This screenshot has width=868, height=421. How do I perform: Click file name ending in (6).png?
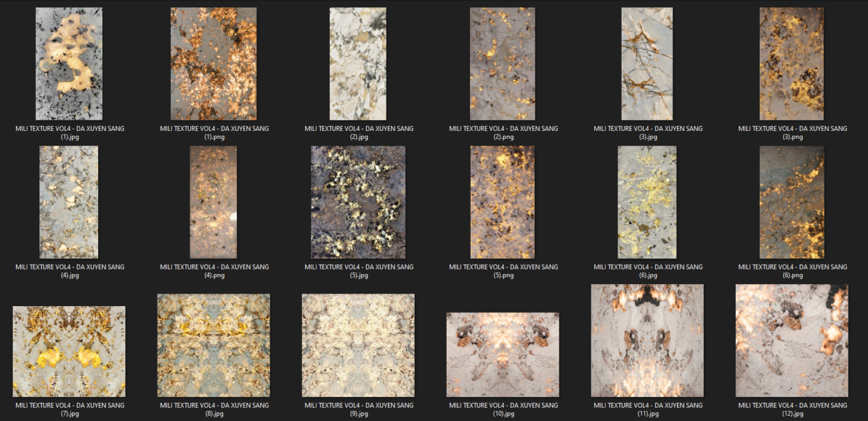coord(793,271)
